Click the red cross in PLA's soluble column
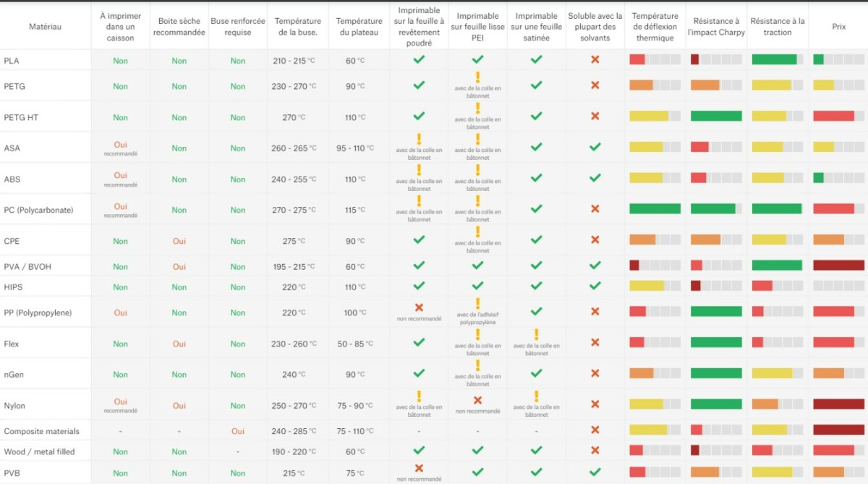 (595, 59)
